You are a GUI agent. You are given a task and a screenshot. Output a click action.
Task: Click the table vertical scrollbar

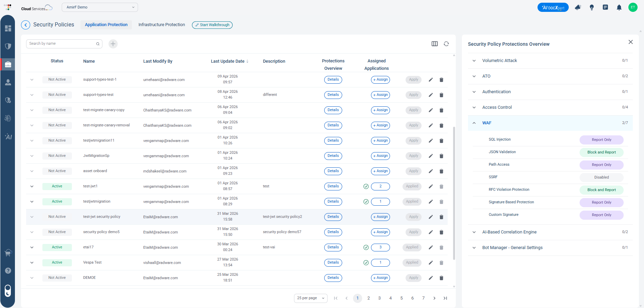pos(454,193)
